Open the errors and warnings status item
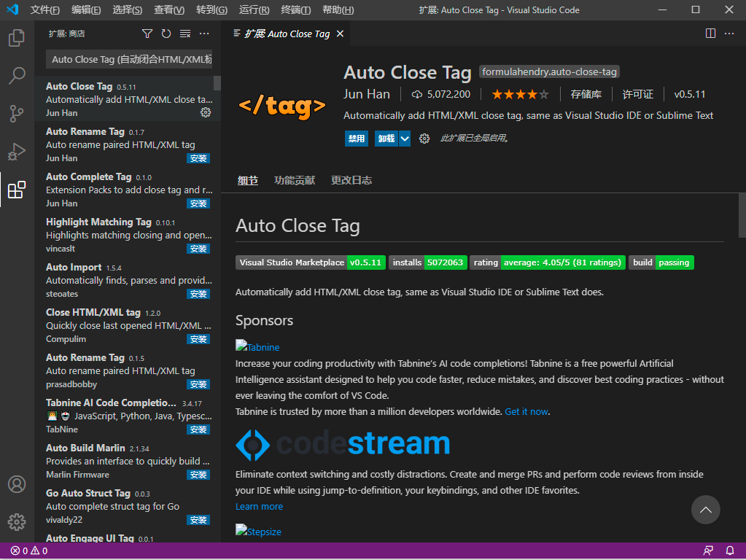The height and width of the screenshot is (560, 746). (x=29, y=551)
